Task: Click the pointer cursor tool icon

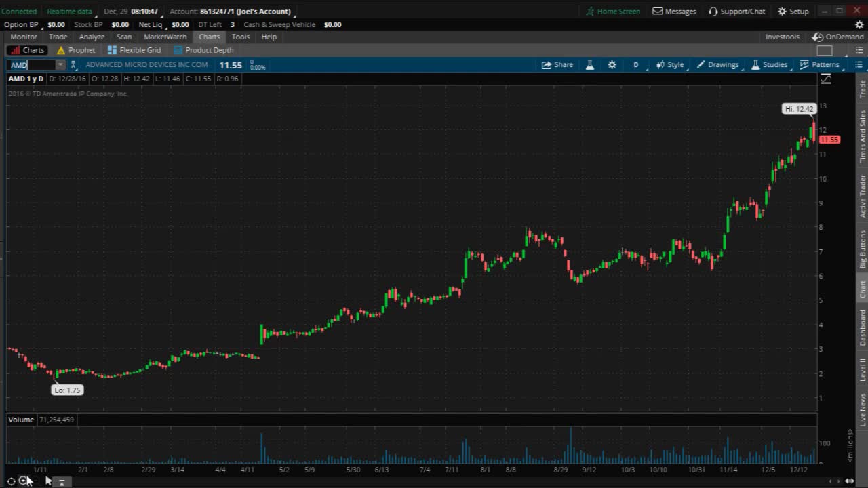Action: (x=48, y=481)
